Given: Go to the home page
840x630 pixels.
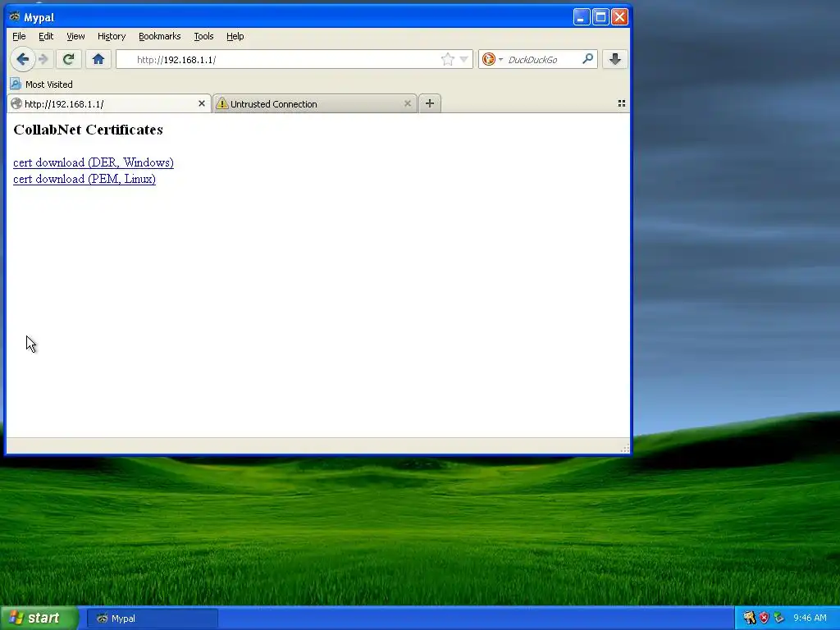Looking at the screenshot, I should pos(98,59).
